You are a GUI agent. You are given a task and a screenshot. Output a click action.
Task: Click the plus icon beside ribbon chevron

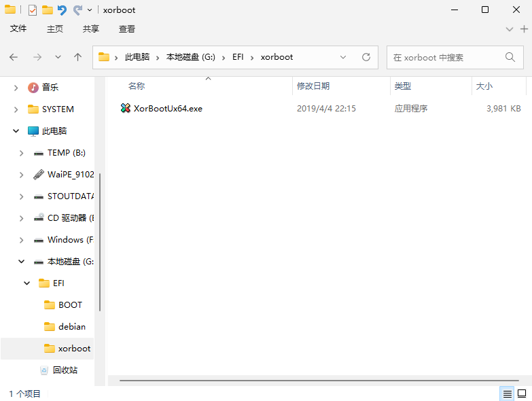click(x=524, y=29)
